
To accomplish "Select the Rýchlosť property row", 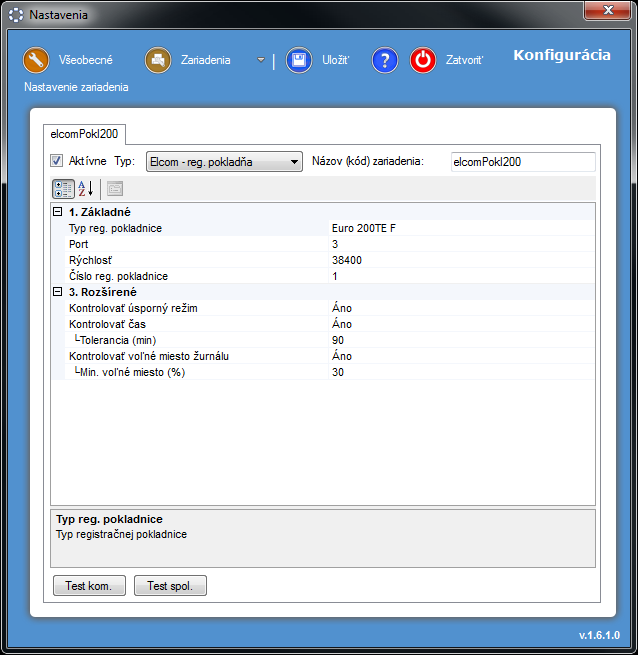I will [190, 260].
